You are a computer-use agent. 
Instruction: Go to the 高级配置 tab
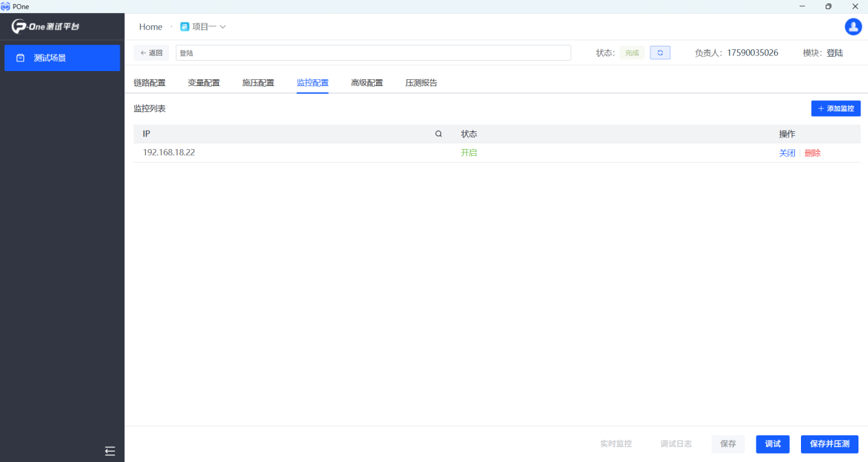[367, 83]
